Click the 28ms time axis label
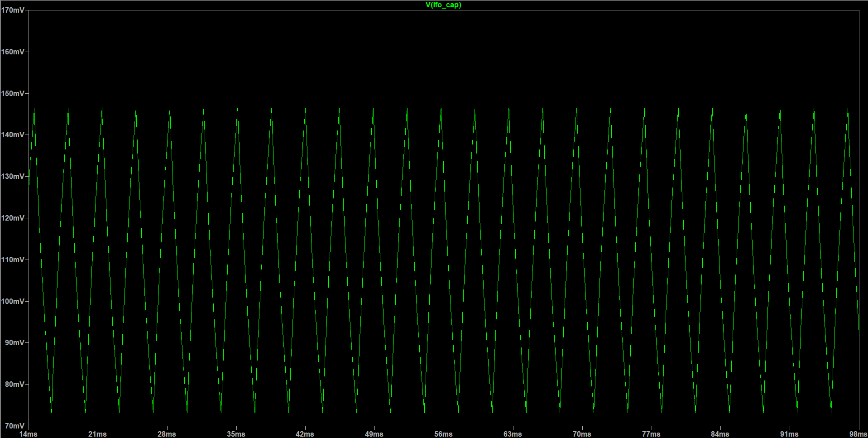 coord(167,434)
